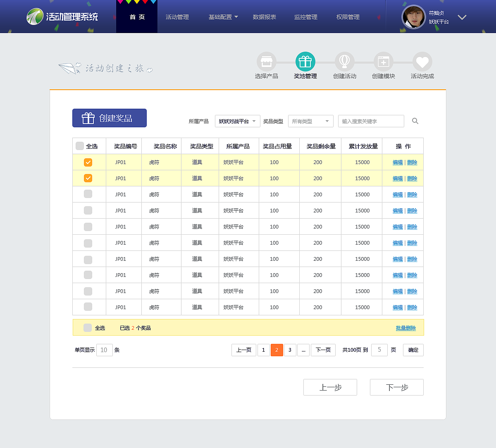Uncheck the first selected JP01 row checkbox
Image resolution: width=496 pixels, height=448 pixels.
(88, 162)
